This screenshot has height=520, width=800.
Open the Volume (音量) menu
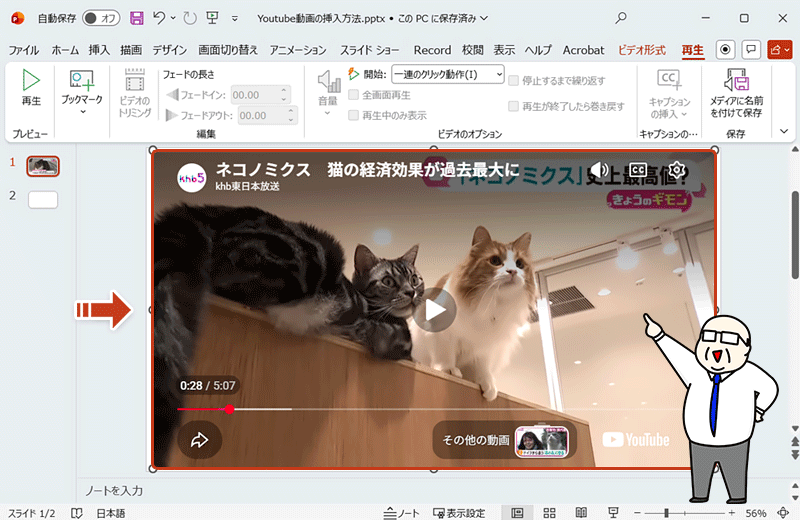tap(328, 93)
